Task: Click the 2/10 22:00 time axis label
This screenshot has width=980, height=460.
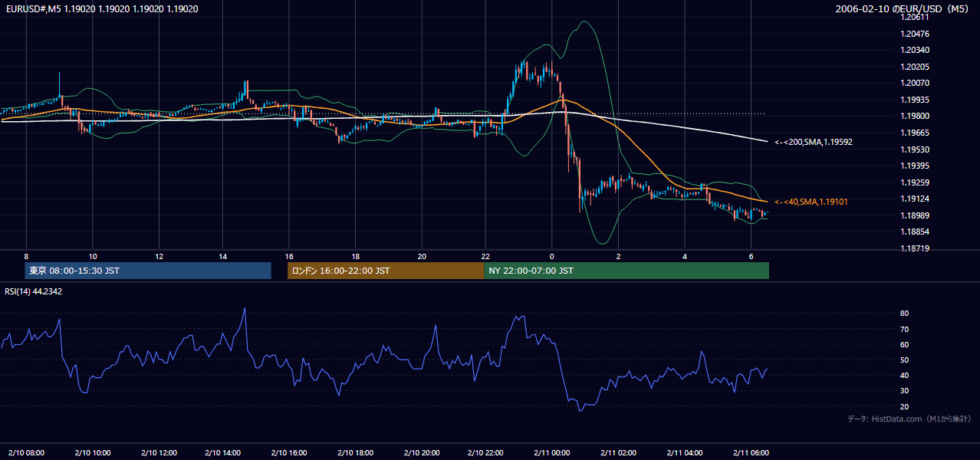Action: [x=487, y=452]
